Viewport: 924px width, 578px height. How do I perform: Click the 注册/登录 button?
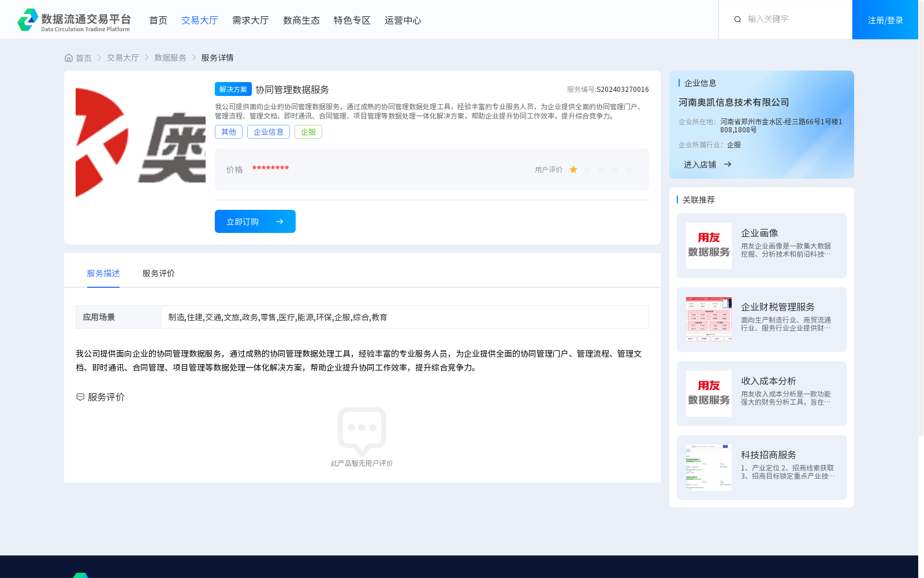pos(885,20)
